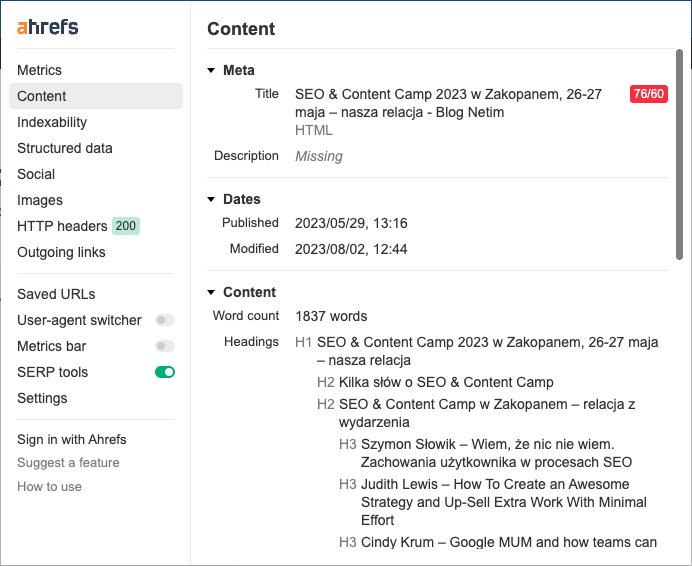Open the Social section

tap(36, 174)
